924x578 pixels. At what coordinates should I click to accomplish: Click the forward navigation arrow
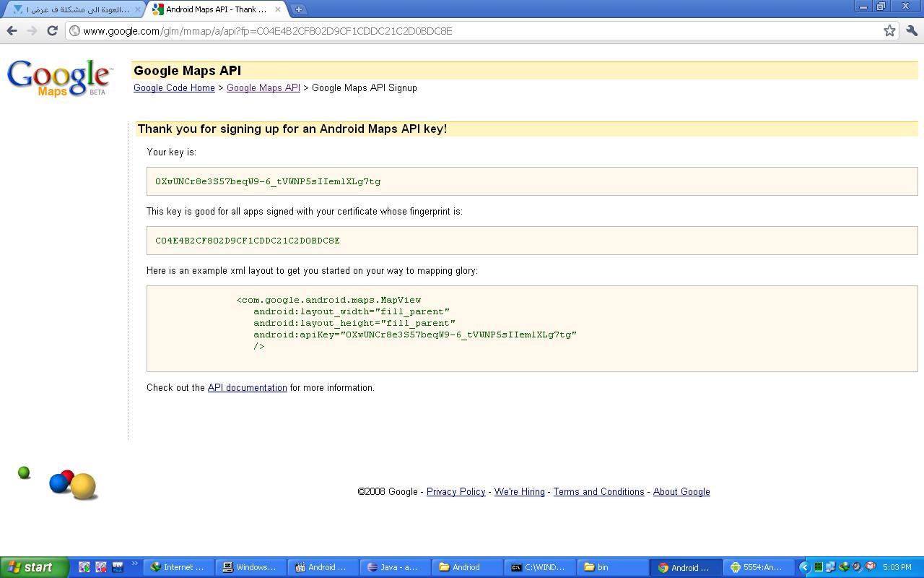point(32,30)
